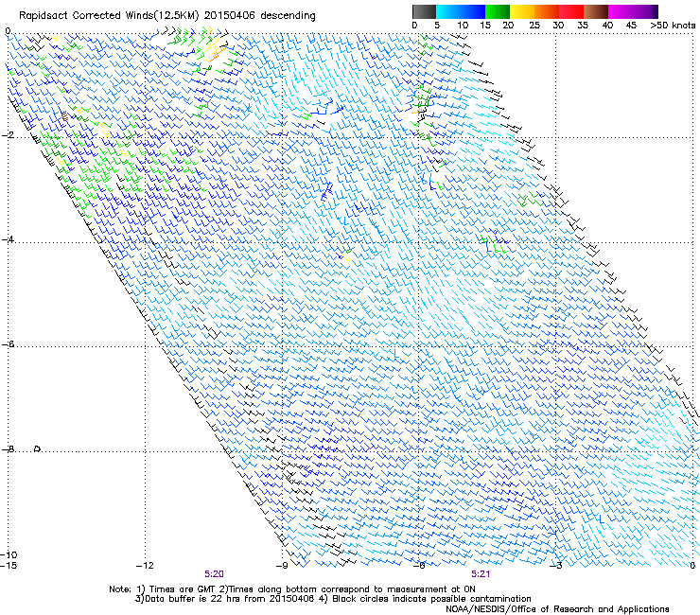Click the orange 25-30 knots color band
The height and width of the screenshot is (615, 700).
(x=547, y=11)
